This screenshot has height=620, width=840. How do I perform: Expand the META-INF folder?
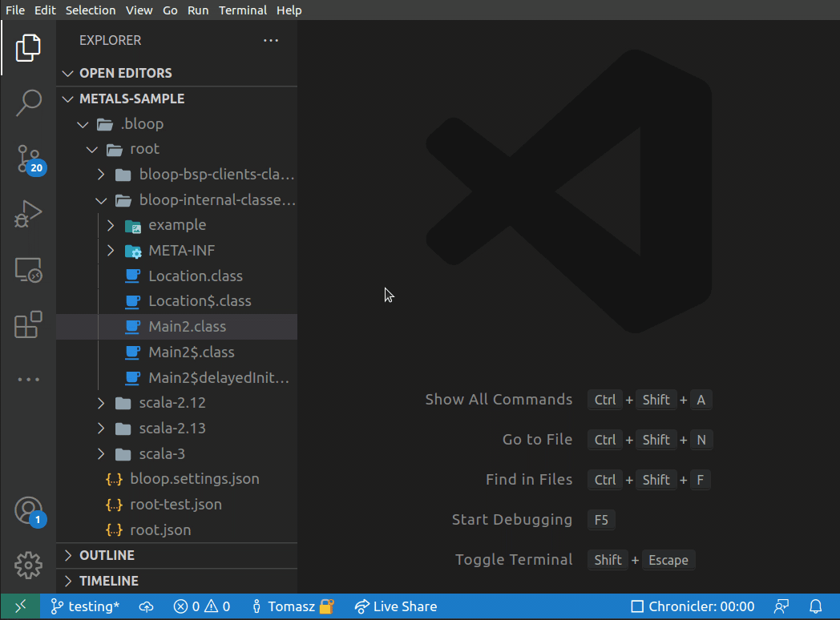(177, 251)
